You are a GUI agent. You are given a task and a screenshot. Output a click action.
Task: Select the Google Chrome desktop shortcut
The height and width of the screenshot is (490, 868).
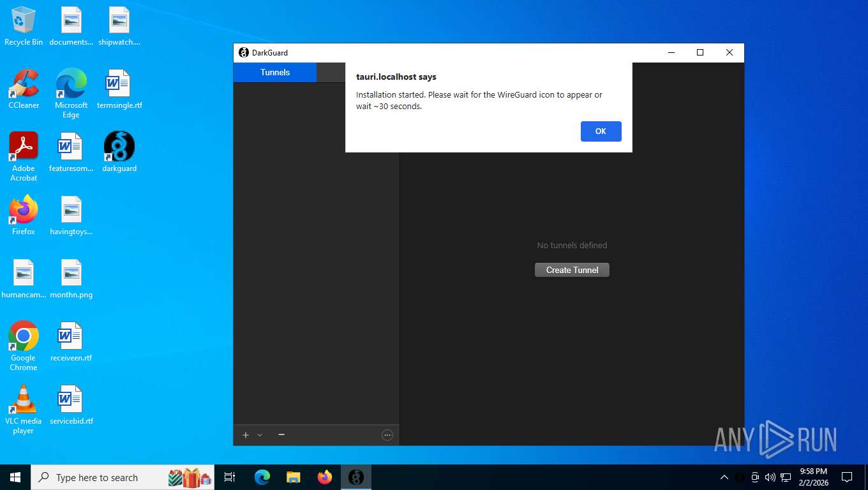click(x=24, y=346)
